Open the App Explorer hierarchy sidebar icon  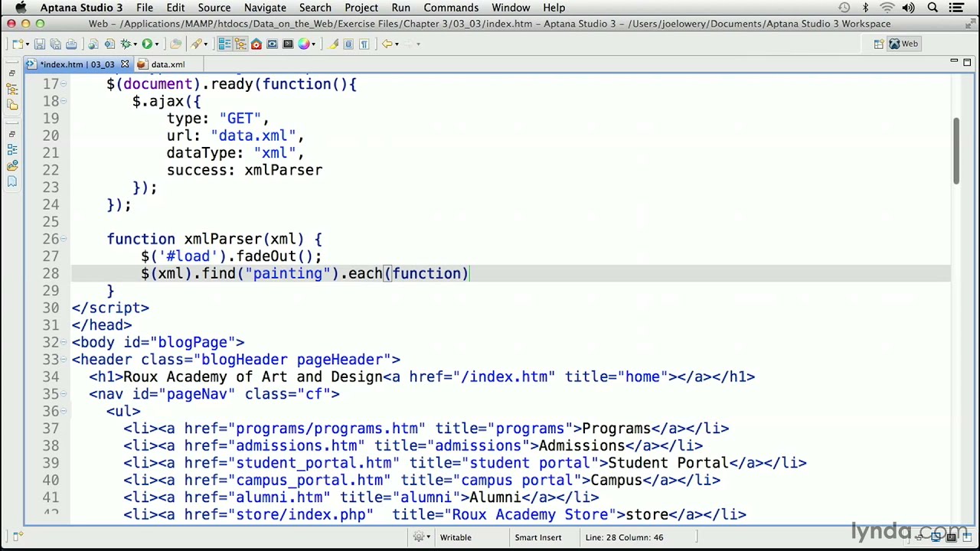(12, 89)
